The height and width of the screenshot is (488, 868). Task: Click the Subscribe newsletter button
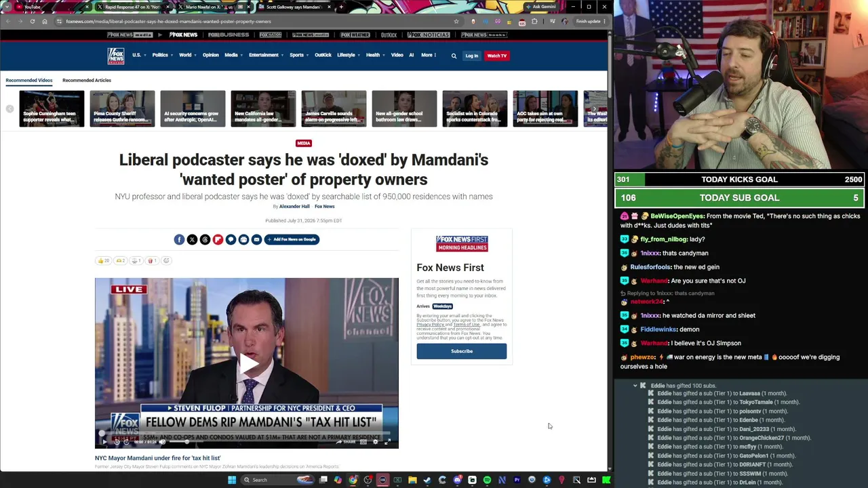point(462,351)
